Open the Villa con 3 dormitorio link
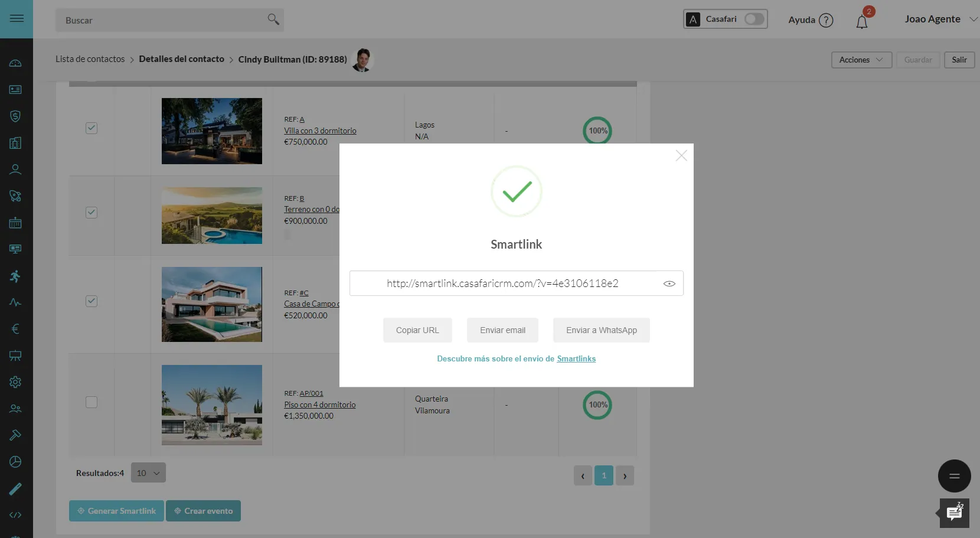This screenshot has width=980, height=538. 320,131
